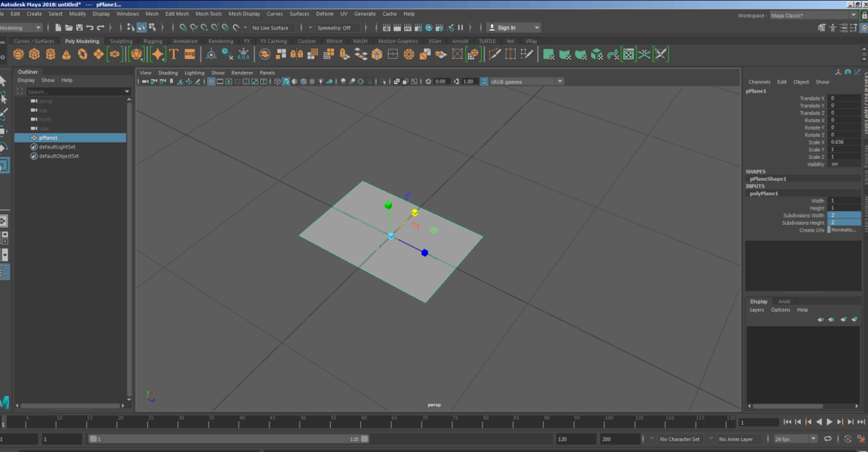Click the SVG import shelf icon

click(190, 54)
